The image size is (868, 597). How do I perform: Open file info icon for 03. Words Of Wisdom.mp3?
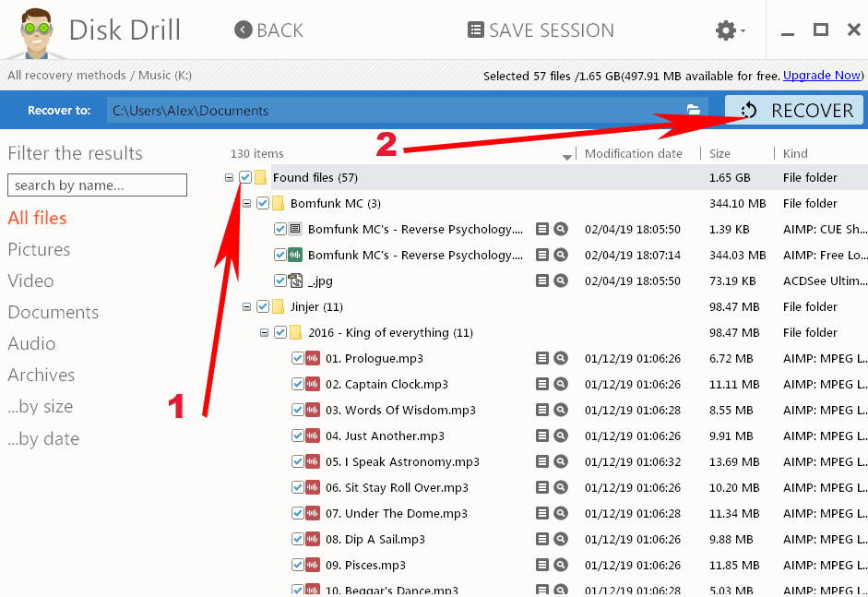point(542,410)
